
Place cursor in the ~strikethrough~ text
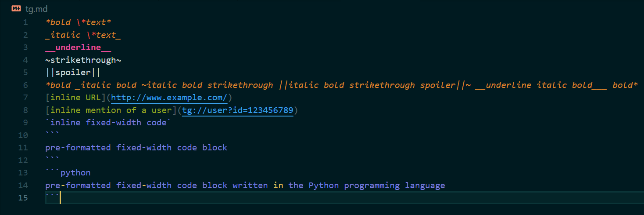(x=83, y=60)
